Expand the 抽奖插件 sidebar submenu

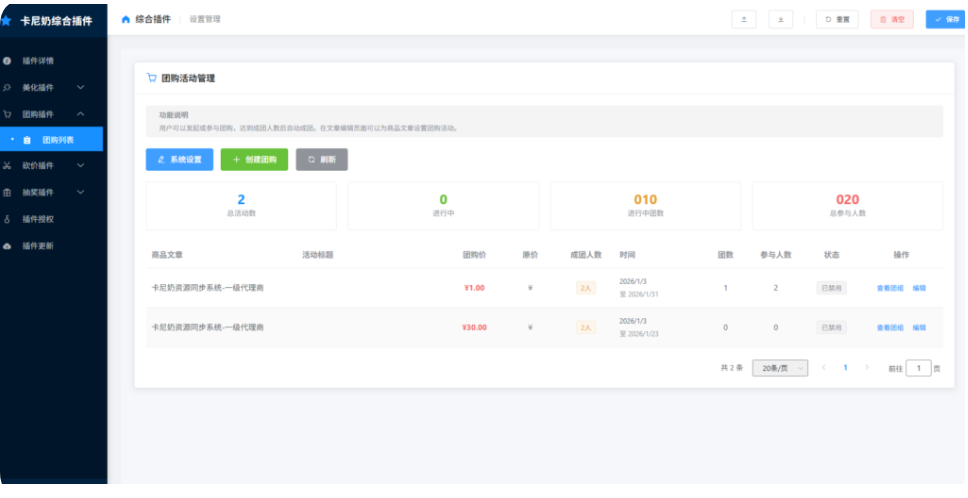pyautogui.click(x=81, y=192)
